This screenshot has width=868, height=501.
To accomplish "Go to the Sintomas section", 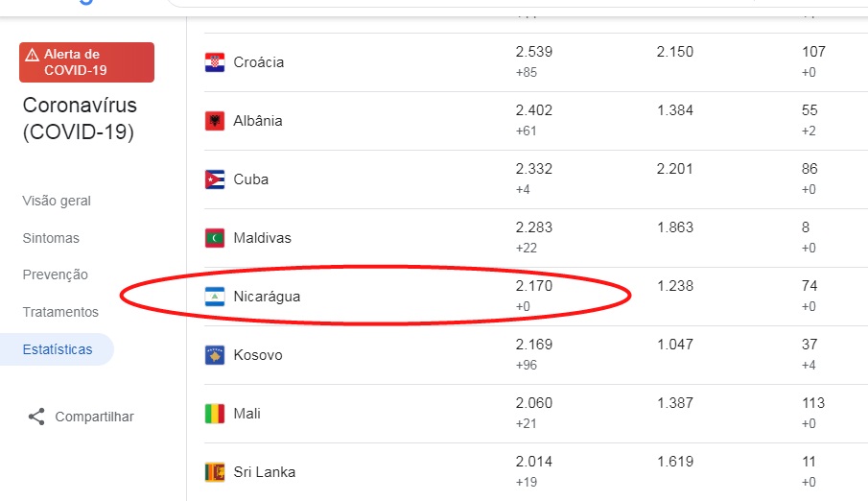I will [51, 238].
